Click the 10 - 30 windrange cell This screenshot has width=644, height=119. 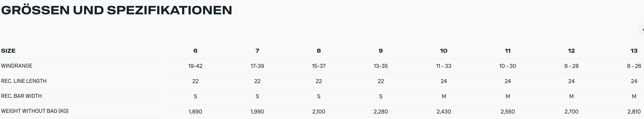pyautogui.click(x=508, y=66)
